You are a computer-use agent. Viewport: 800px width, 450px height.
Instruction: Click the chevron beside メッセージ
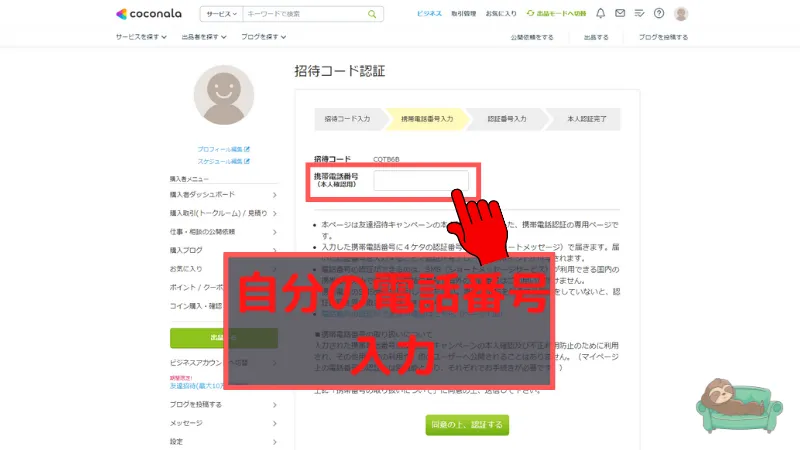(x=274, y=423)
